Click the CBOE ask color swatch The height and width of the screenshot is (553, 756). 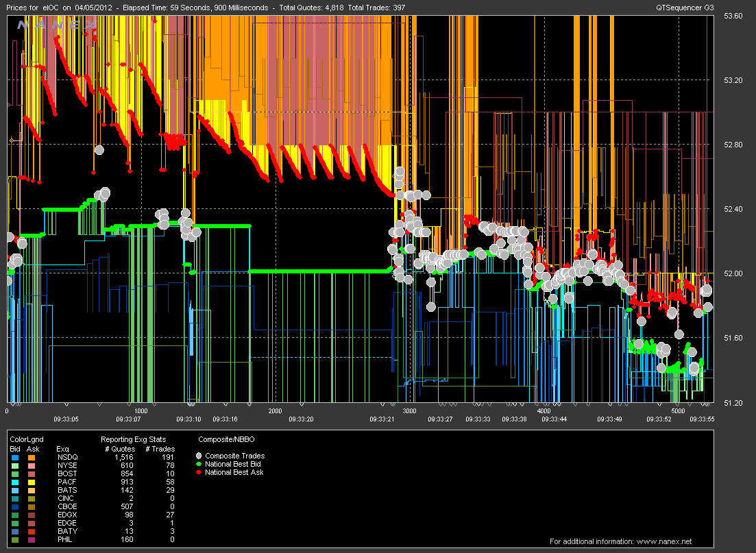(32, 506)
